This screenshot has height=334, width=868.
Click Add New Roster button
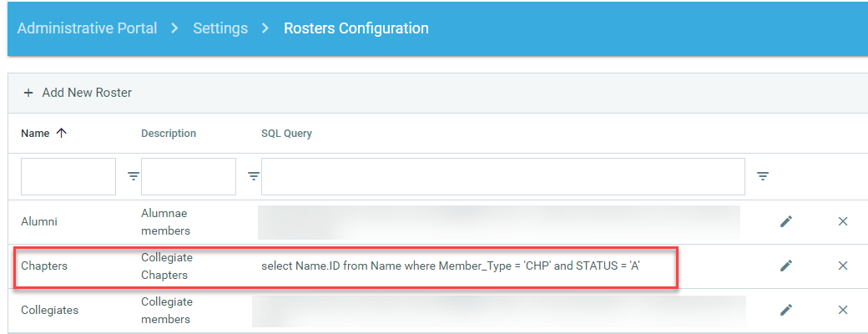tap(87, 93)
